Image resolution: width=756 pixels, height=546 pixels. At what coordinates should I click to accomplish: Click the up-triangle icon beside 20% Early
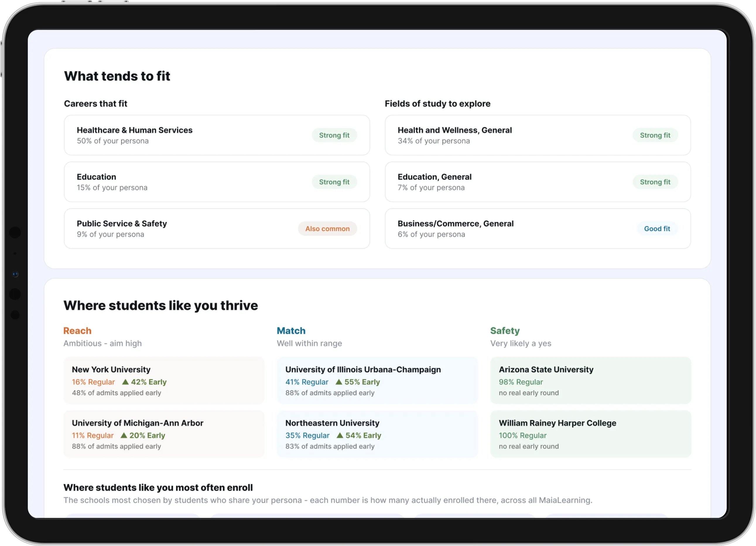click(x=124, y=435)
